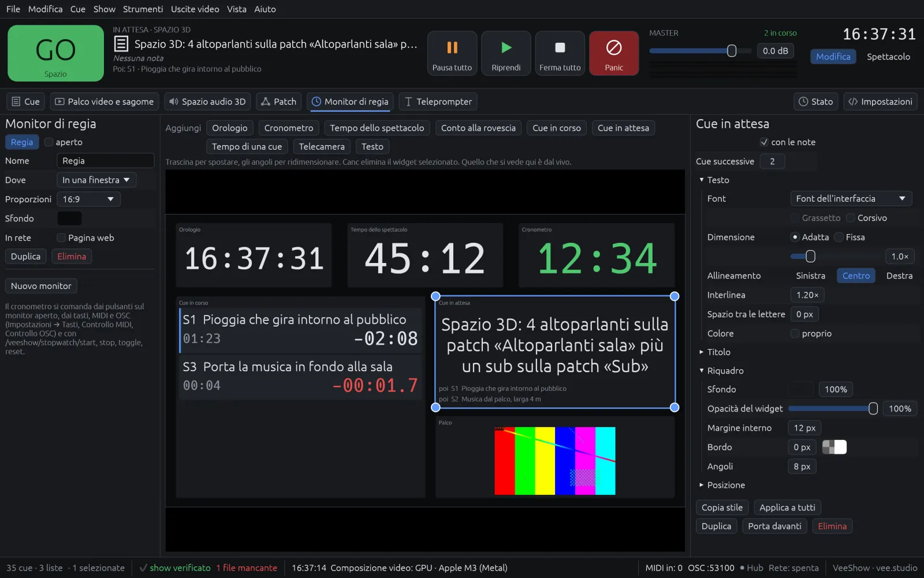Click the code icon on Impostazioni button
Image resolution: width=924 pixels, height=578 pixels.
[x=853, y=102]
